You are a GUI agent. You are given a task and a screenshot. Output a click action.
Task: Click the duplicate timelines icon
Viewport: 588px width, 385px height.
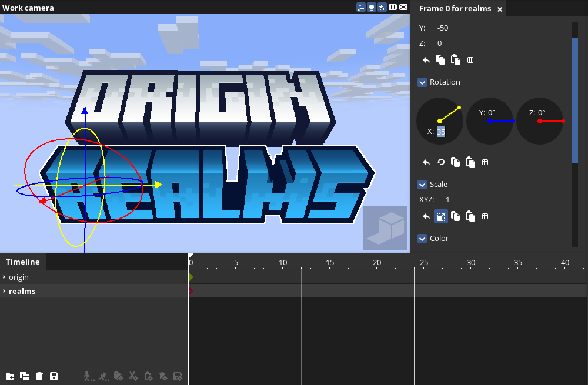click(25, 376)
